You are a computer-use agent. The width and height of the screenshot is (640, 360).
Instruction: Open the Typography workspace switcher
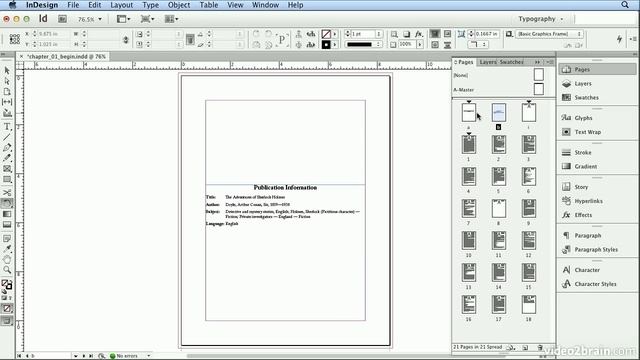tap(541, 19)
